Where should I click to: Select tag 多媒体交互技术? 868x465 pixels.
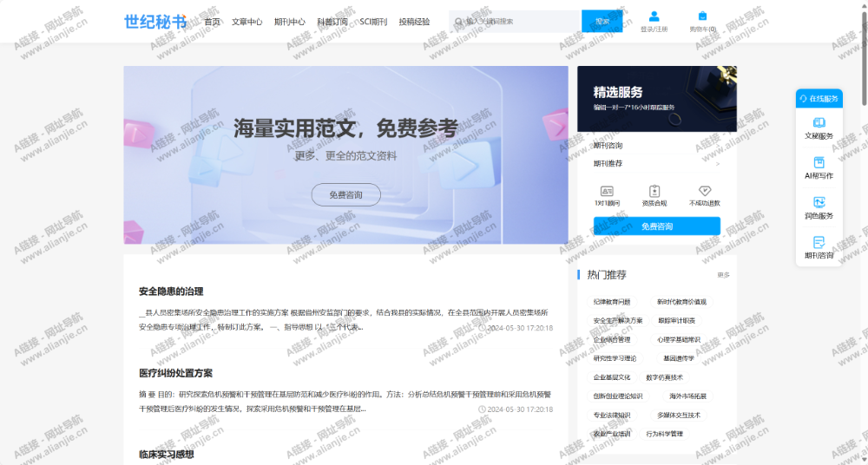pos(679,416)
